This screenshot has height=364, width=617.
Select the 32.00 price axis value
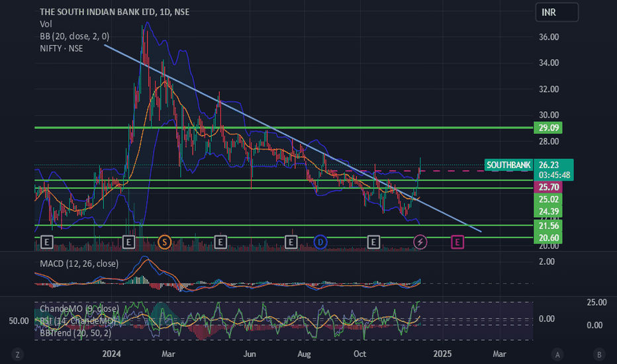click(x=549, y=89)
